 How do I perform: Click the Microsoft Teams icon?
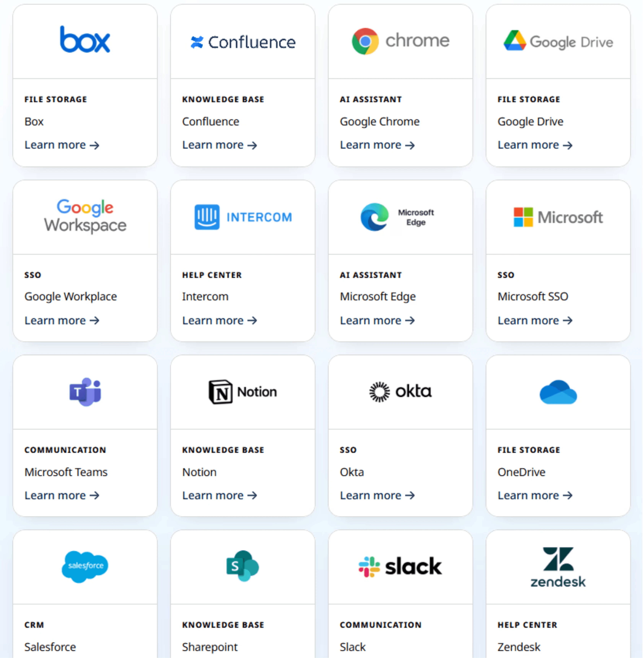[x=85, y=392]
